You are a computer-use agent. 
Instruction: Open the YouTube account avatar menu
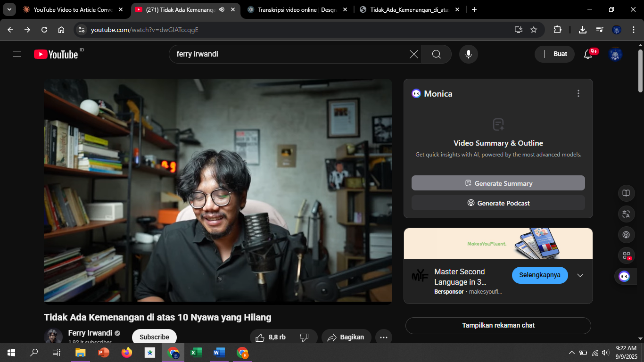click(615, 54)
